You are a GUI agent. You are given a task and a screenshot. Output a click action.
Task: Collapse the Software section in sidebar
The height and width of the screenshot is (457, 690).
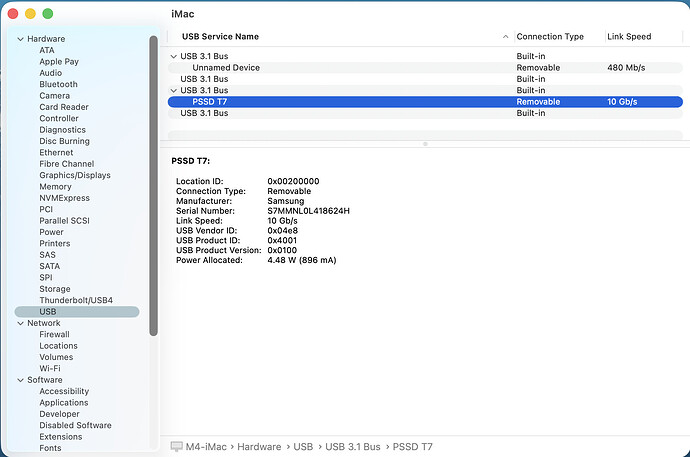[20, 380]
